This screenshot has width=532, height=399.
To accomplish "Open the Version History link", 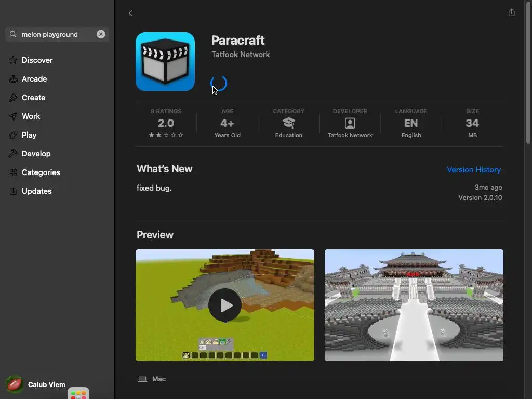I will click(474, 170).
